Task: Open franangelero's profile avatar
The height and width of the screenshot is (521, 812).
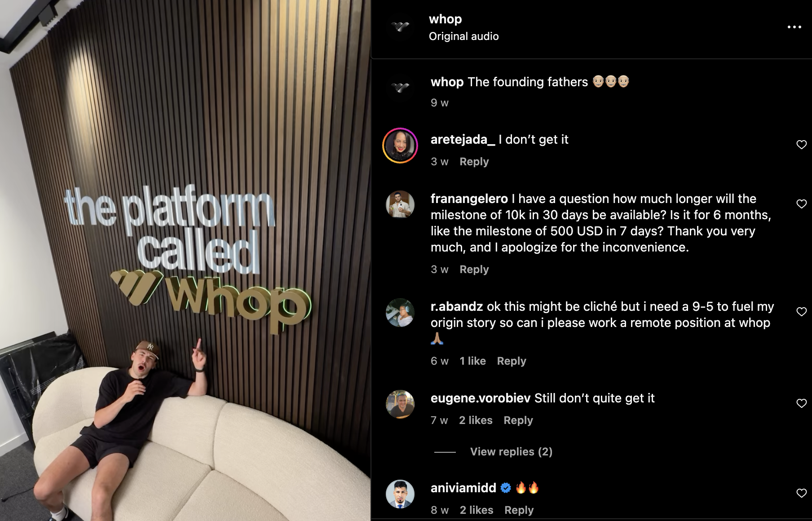Action: [x=400, y=205]
